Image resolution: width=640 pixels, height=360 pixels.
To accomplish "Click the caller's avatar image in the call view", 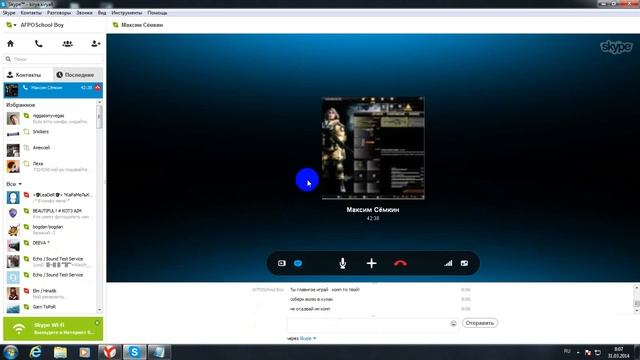I will point(373,148).
